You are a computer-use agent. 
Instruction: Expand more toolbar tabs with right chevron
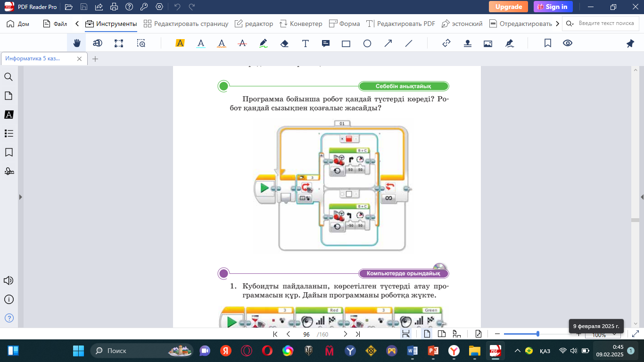click(x=558, y=24)
